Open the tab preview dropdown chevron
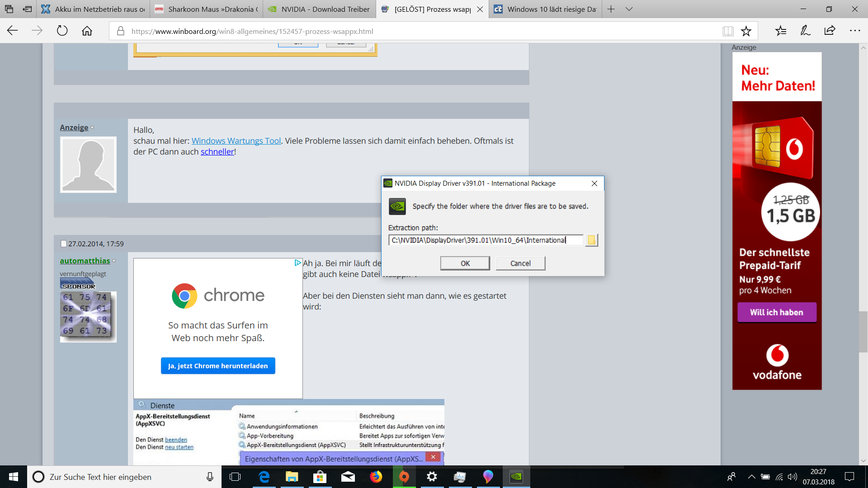 (x=629, y=9)
